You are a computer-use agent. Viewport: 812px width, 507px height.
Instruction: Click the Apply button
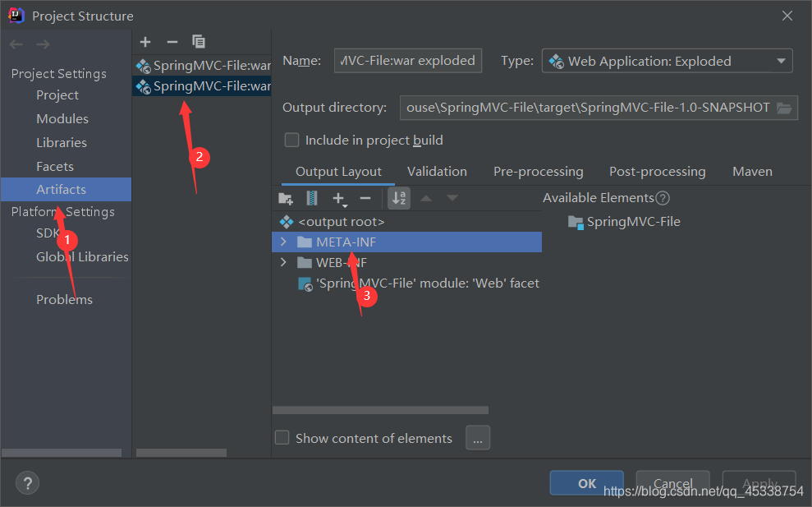click(x=759, y=483)
